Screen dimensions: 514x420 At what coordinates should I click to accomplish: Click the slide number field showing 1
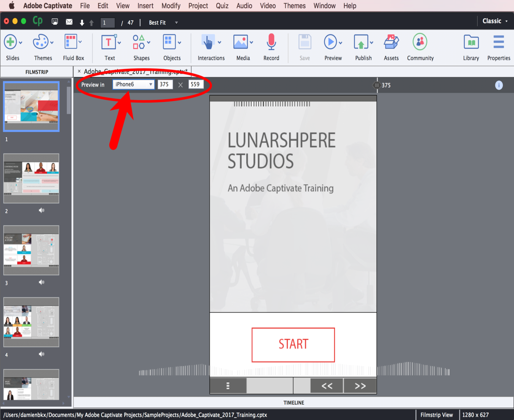107,23
